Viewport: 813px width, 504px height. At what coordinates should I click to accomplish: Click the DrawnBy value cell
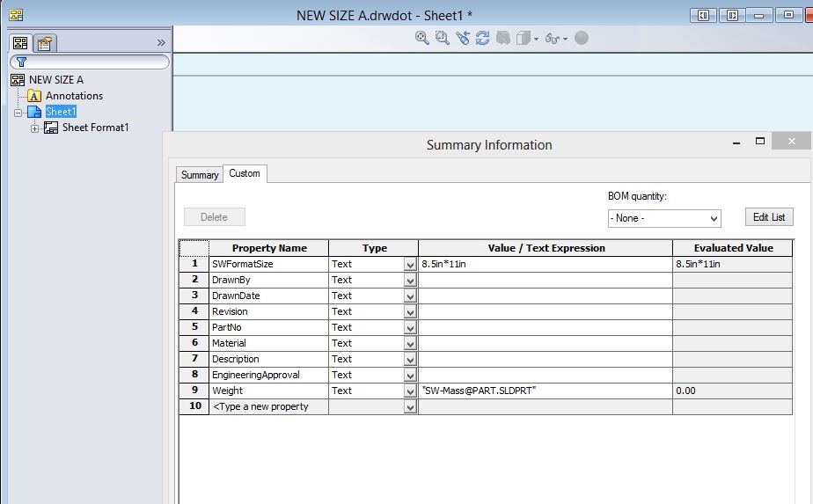[546, 280]
